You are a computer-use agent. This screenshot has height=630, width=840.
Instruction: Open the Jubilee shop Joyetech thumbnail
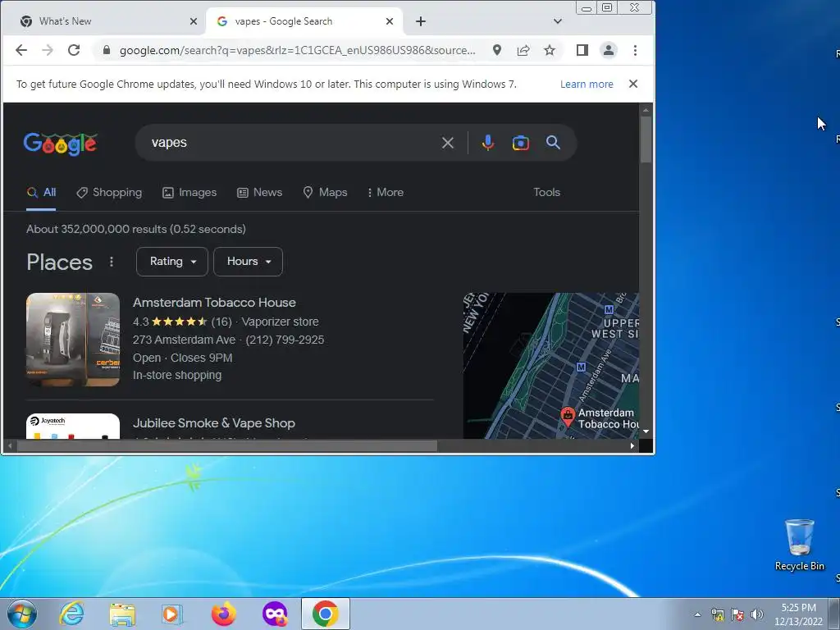click(73, 427)
